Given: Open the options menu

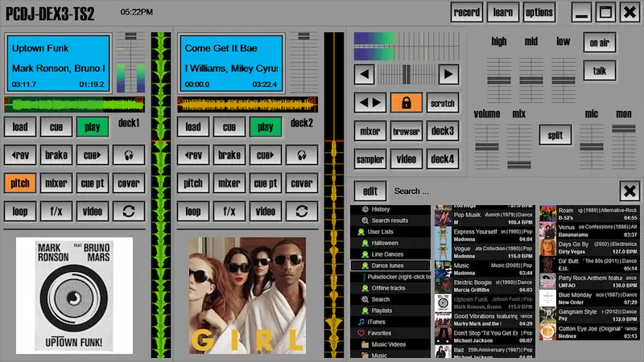Looking at the screenshot, I should (x=539, y=13).
